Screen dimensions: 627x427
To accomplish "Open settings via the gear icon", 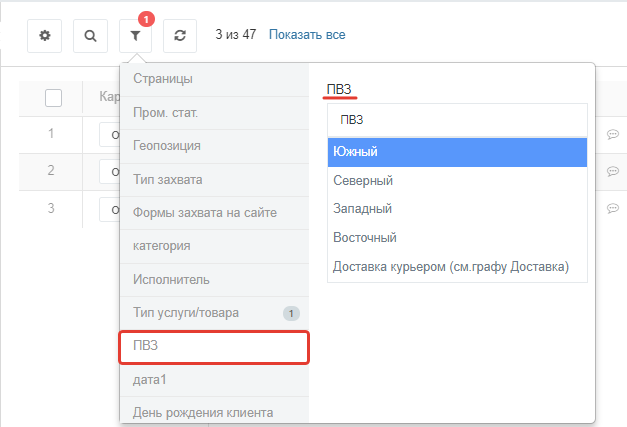I will click(x=44, y=36).
